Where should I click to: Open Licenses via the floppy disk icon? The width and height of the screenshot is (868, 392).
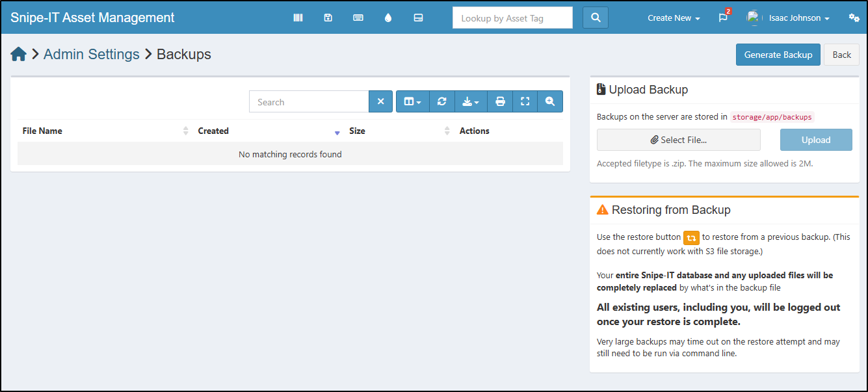pyautogui.click(x=328, y=18)
